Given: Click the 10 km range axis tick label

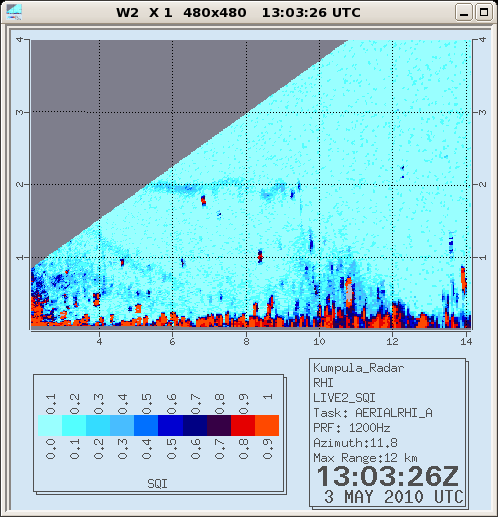Looking at the screenshot, I should [x=319, y=341].
